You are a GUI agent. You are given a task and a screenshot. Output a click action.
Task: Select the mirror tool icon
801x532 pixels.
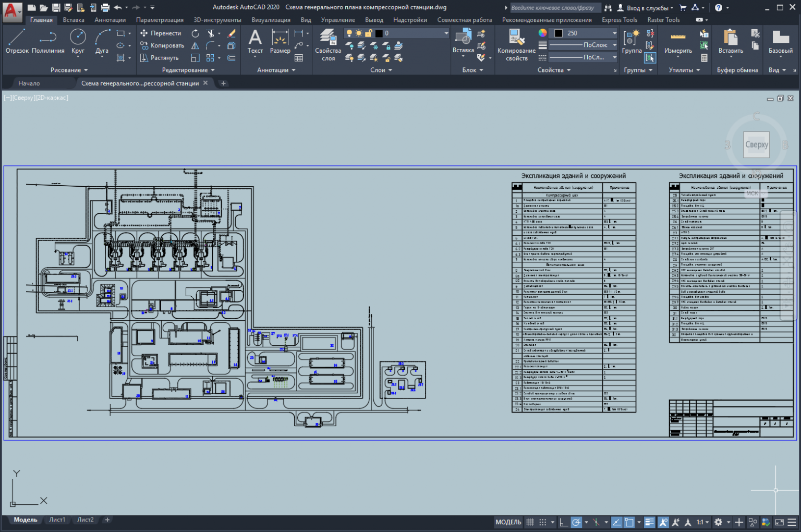click(x=195, y=45)
